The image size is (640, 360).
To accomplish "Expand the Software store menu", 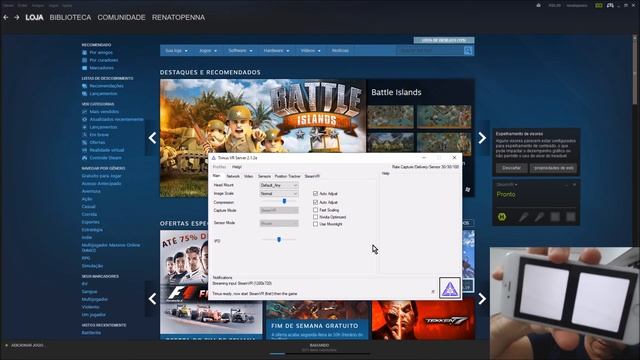I will pos(240,51).
